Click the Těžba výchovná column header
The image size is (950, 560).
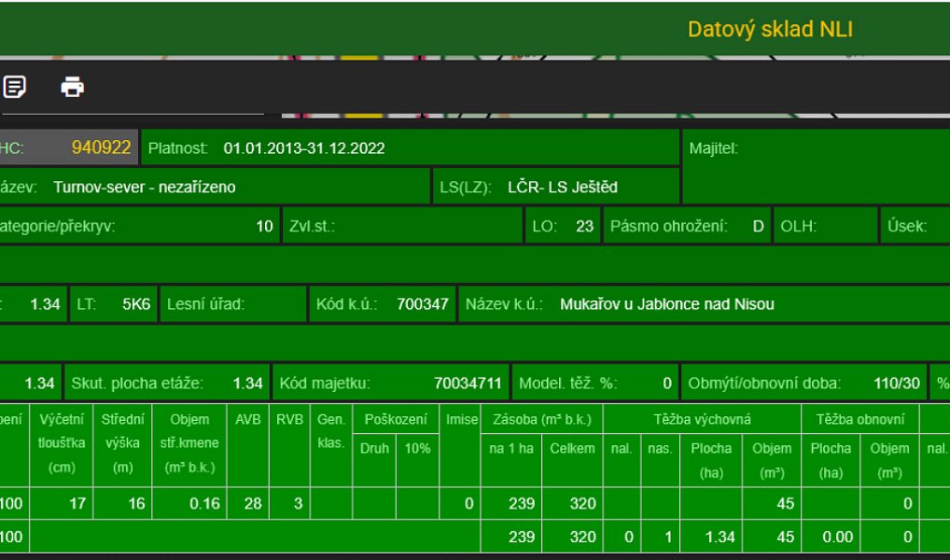point(702,419)
